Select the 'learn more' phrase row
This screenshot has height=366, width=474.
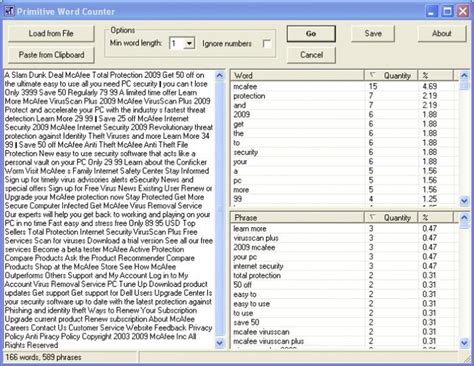coord(345,229)
